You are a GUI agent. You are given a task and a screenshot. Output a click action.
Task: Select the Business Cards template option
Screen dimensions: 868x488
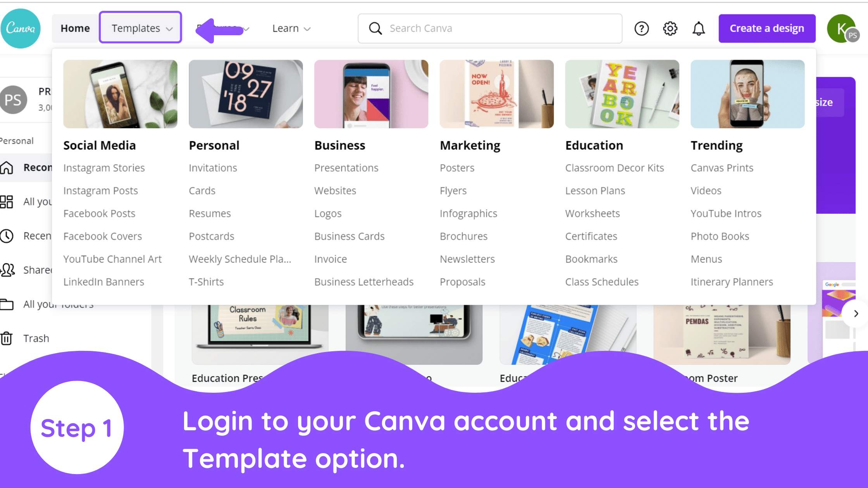tap(350, 236)
